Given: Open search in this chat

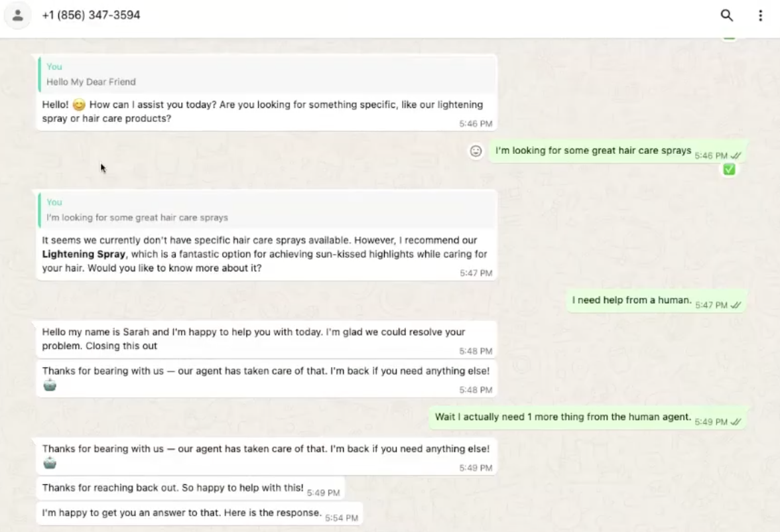Looking at the screenshot, I should coord(727,15).
